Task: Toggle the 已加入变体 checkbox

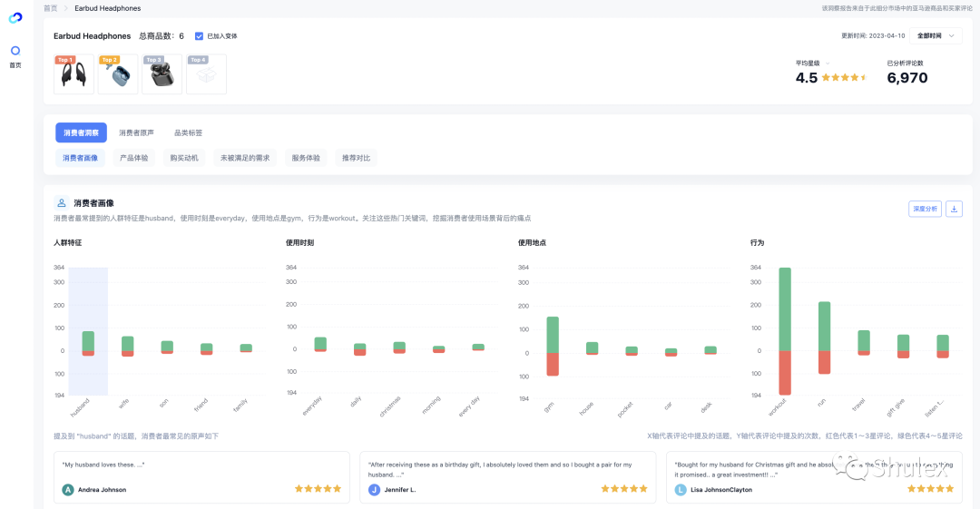Action: pos(199,36)
